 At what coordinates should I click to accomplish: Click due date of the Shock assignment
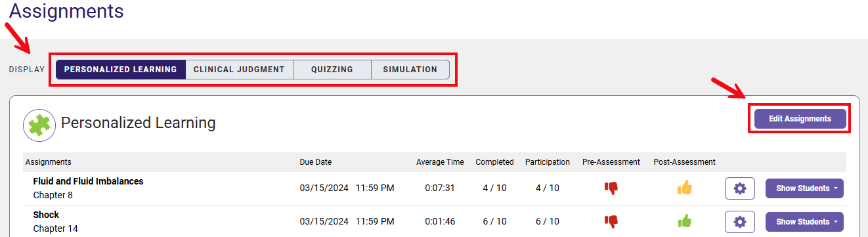pyautogui.click(x=347, y=222)
